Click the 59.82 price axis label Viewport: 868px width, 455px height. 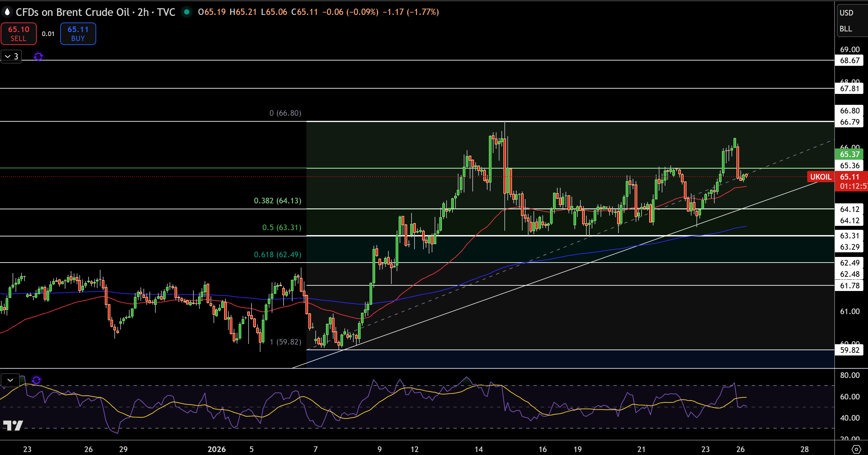click(849, 350)
